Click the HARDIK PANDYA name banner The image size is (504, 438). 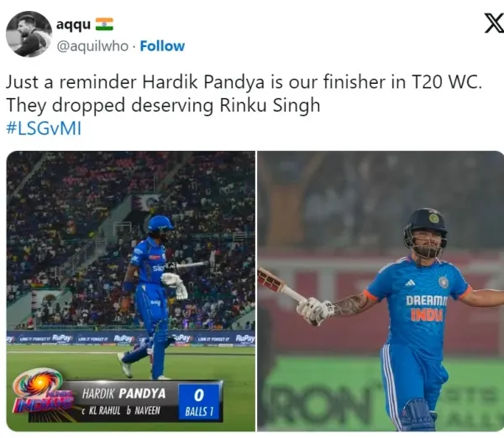(123, 394)
